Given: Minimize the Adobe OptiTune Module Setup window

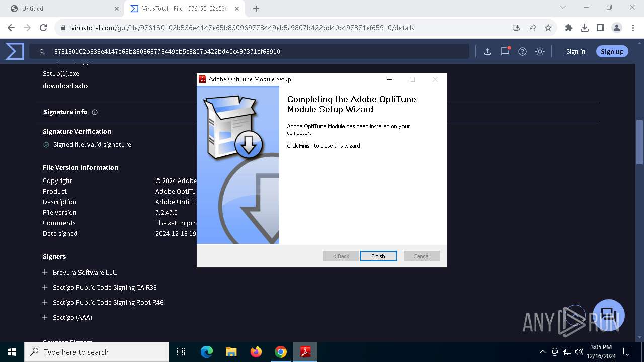Looking at the screenshot, I should coord(389,79).
